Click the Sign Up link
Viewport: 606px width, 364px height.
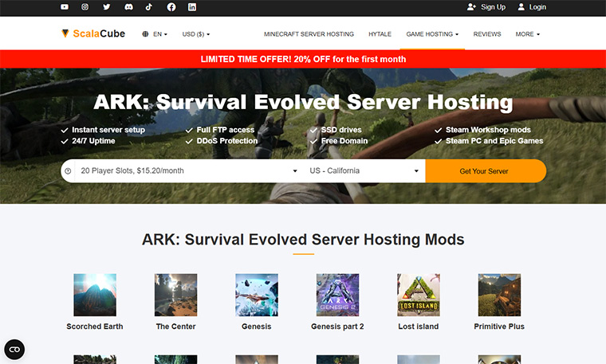(x=486, y=7)
